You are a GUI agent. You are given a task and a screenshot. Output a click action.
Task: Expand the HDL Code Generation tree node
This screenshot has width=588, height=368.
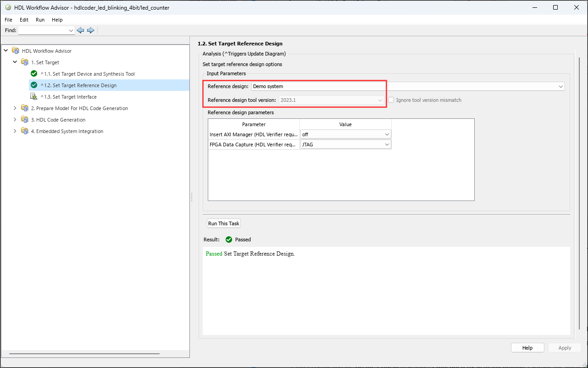pyautogui.click(x=15, y=120)
